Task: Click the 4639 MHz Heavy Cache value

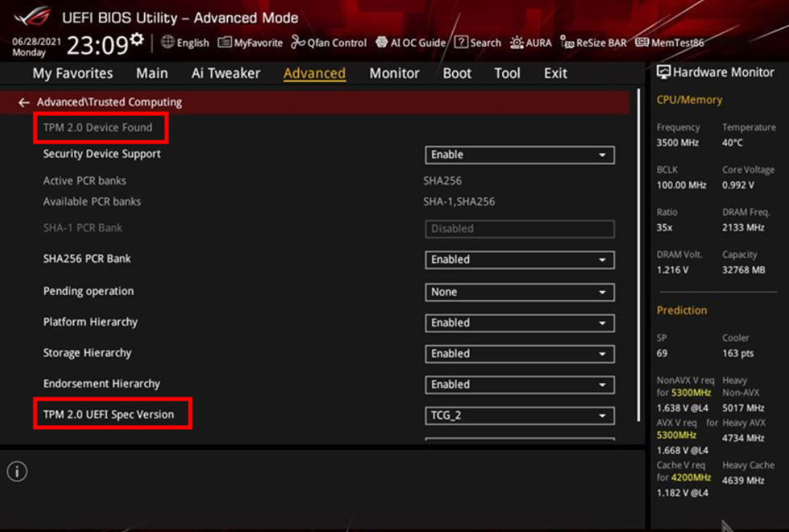Action: [x=743, y=481]
